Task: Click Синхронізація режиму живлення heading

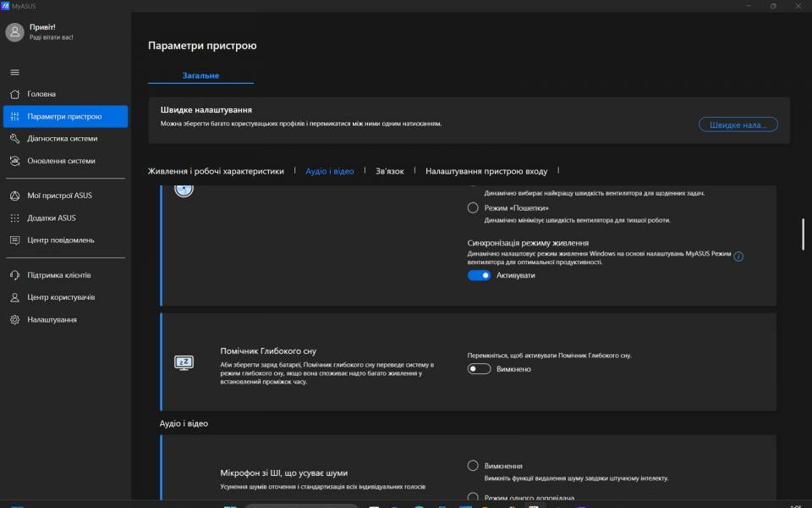Action: pos(528,243)
